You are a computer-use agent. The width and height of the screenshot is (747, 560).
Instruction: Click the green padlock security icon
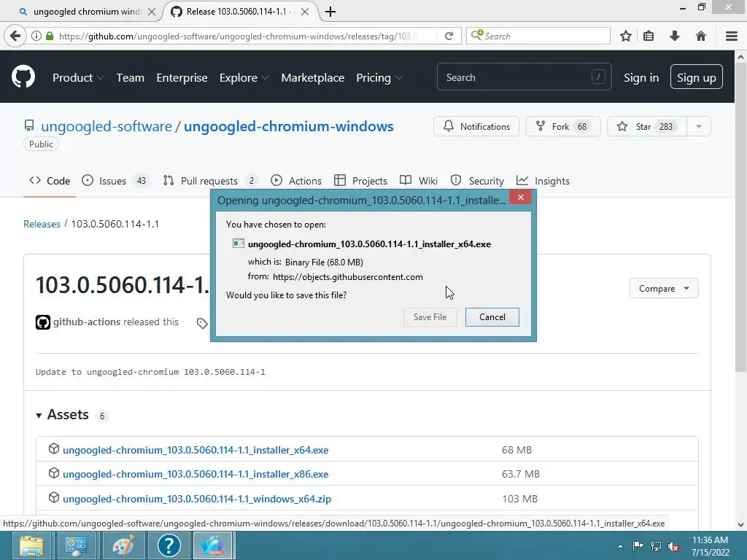(x=50, y=36)
